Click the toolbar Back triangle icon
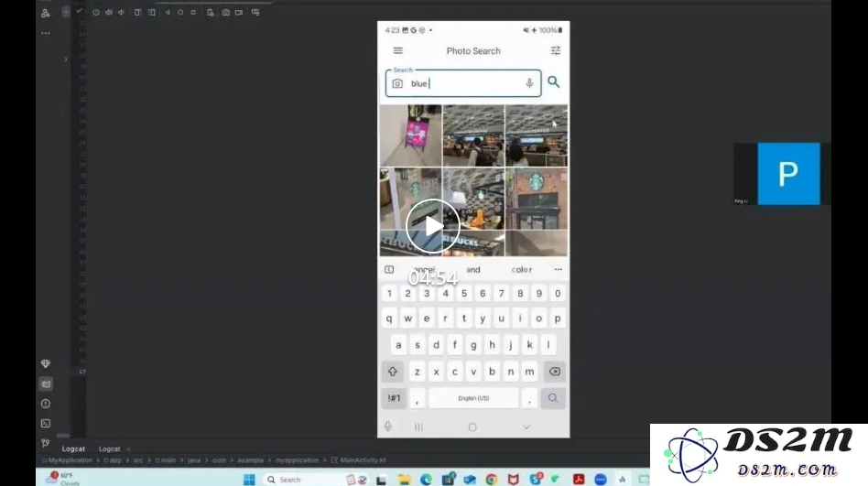The image size is (868, 486). point(168,12)
